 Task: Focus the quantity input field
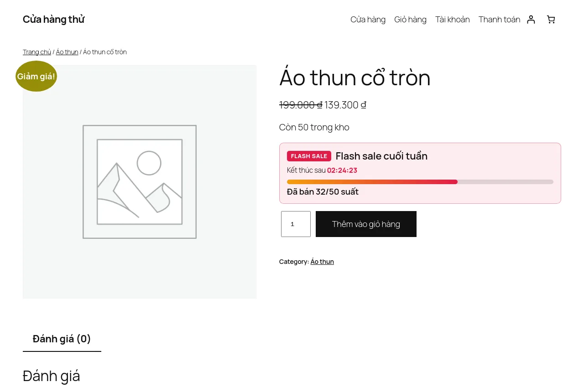point(296,224)
